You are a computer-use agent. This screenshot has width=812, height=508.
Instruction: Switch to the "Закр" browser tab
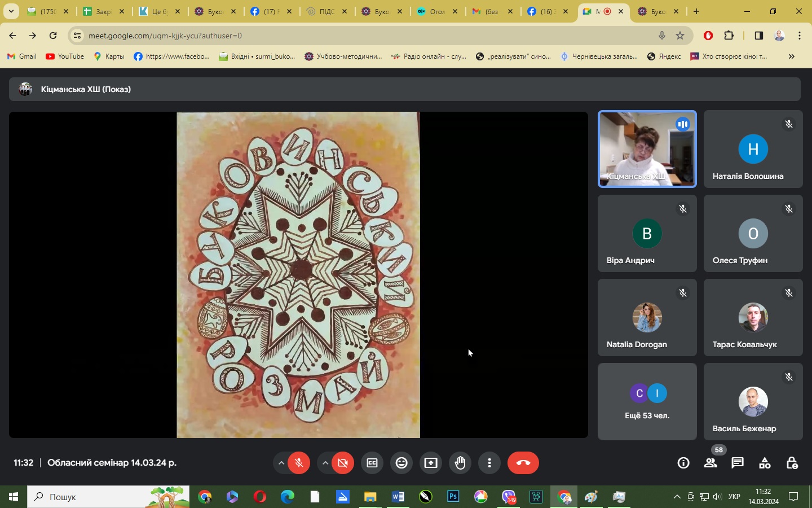point(104,11)
